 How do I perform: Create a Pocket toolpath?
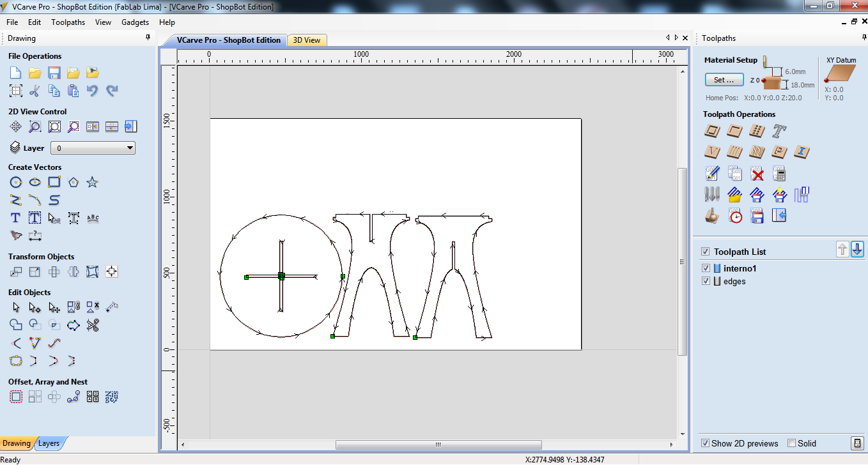(x=735, y=132)
